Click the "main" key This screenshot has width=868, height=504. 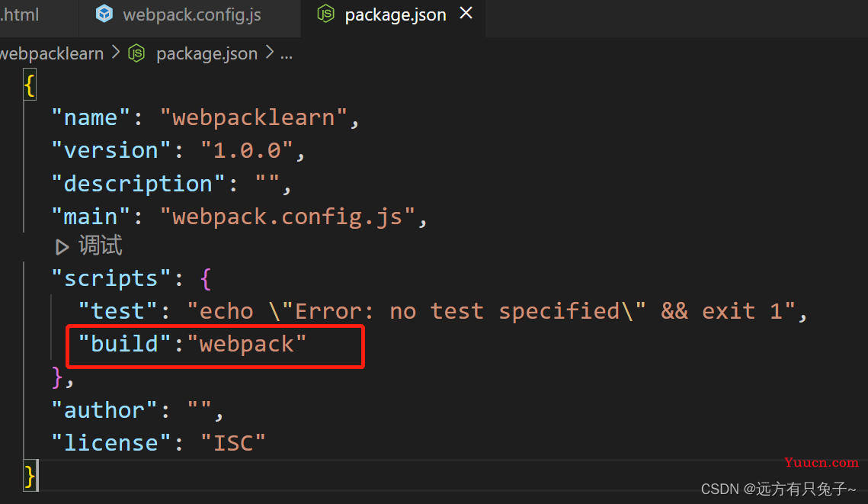pos(91,217)
